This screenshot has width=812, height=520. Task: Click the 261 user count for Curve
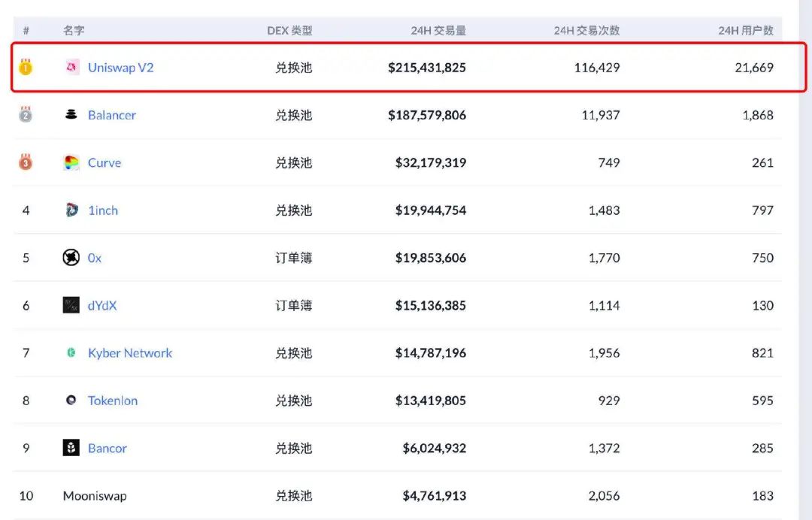click(763, 162)
